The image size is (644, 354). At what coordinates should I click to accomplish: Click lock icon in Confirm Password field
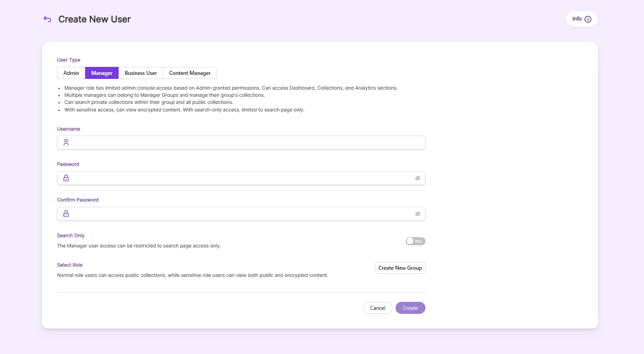coord(66,214)
